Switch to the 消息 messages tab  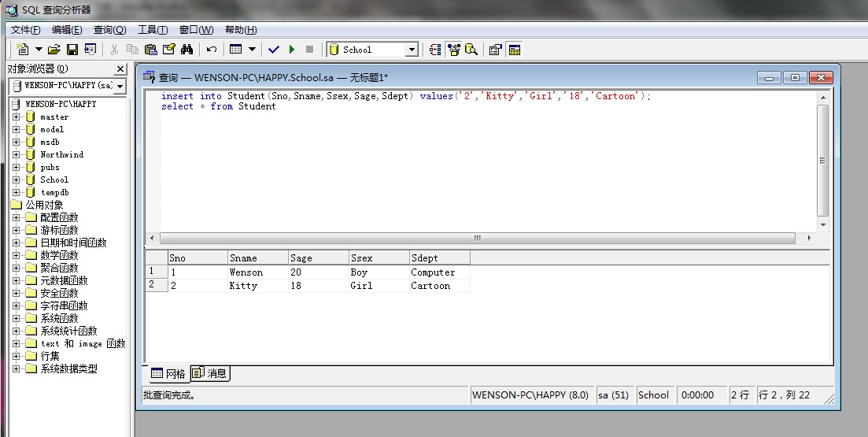210,372
